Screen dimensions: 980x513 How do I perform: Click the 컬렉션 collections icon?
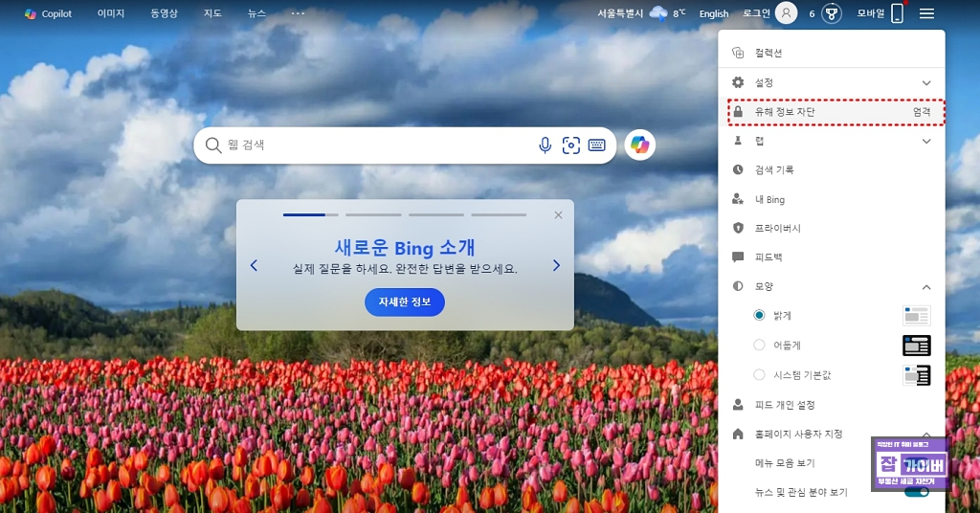point(738,53)
